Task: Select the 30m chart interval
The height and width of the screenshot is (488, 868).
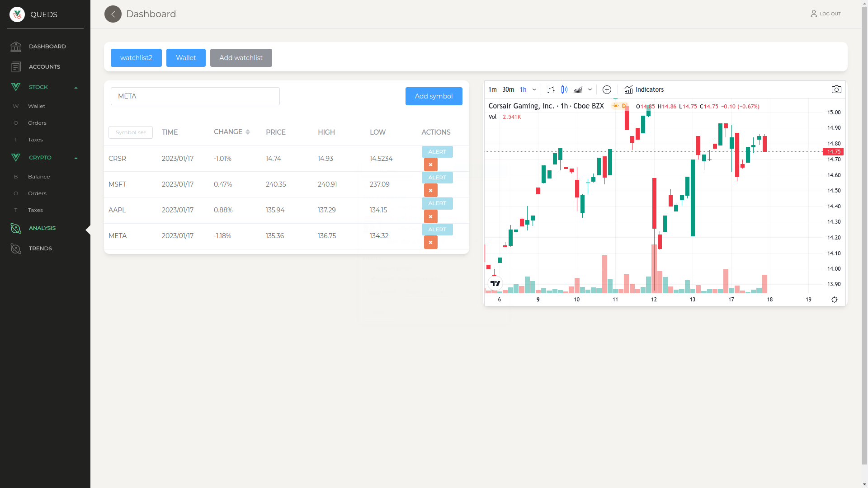Action: pos(508,89)
